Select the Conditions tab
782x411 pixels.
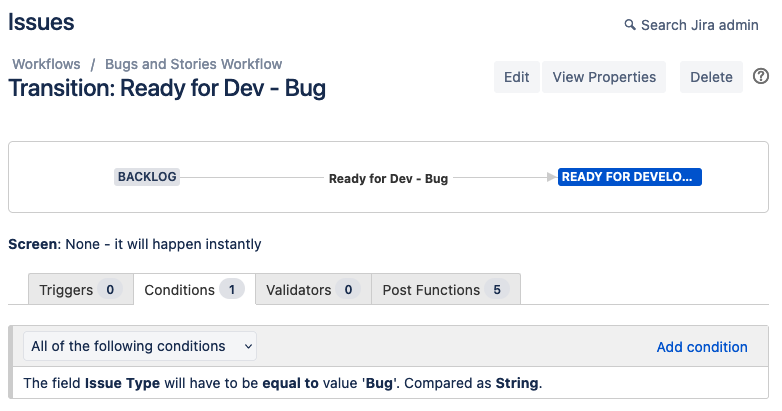[x=193, y=290]
